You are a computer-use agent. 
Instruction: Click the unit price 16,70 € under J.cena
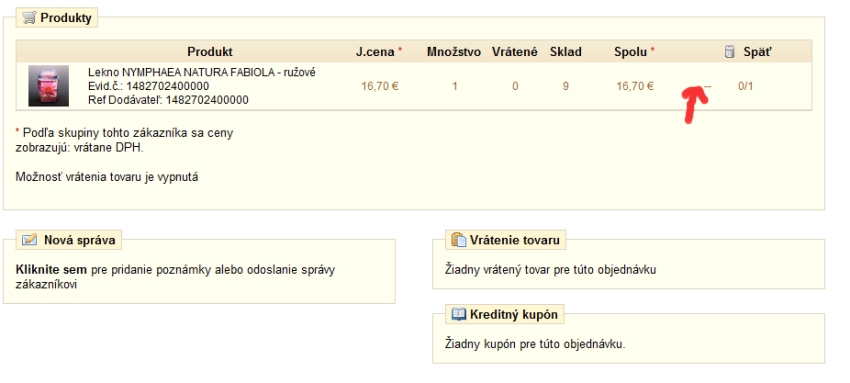pyautogui.click(x=379, y=86)
